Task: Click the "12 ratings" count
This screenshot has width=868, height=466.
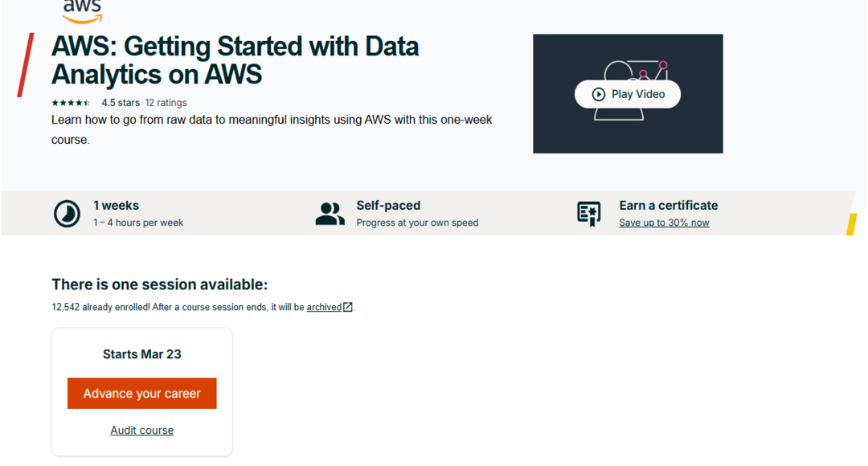Action: [x=166, y=103]
